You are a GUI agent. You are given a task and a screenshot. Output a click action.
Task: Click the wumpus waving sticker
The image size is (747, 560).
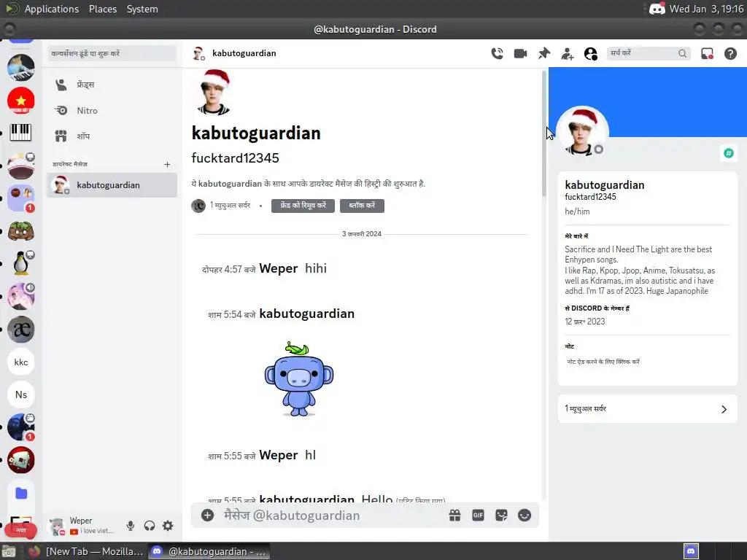click(x=298, y=379)
